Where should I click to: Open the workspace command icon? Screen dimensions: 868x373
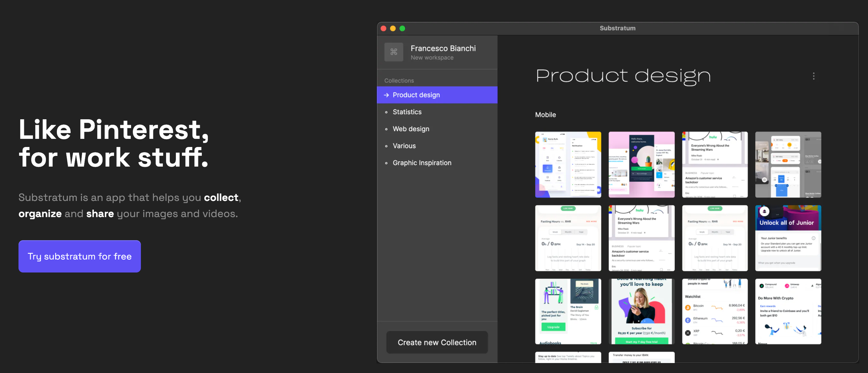pyautogui.click(x=394, y=52)
